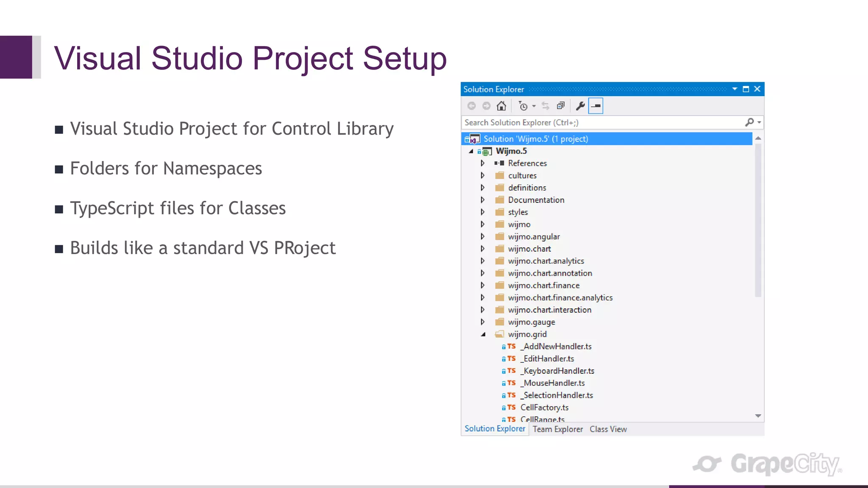
Task: Click the TS icon of _EditHandler.ts
Action: pos(512,359)
